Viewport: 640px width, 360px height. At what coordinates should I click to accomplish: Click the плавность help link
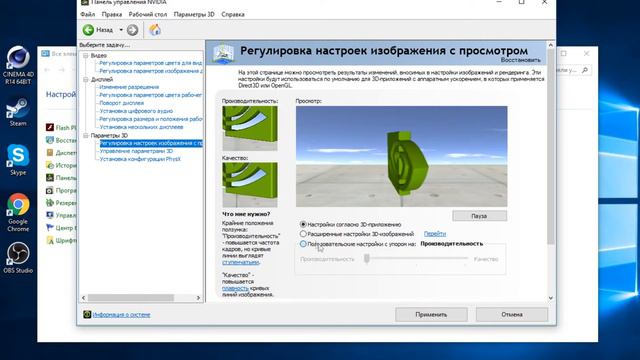tap(235, 288)
